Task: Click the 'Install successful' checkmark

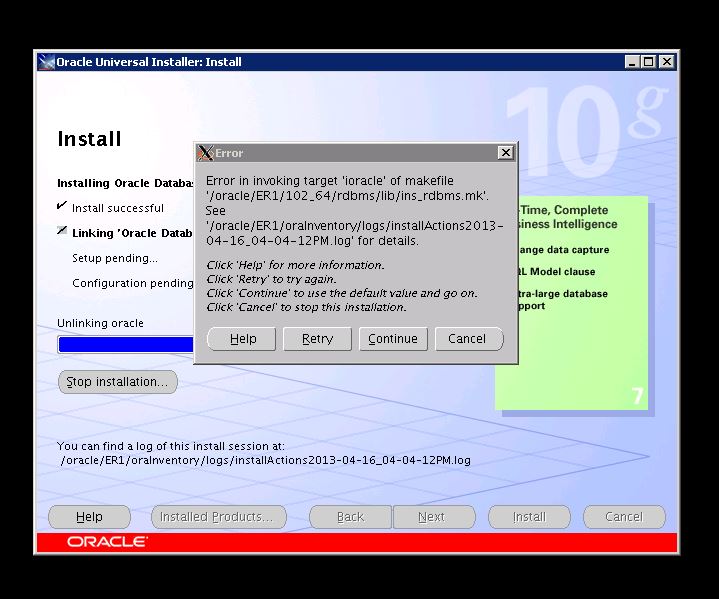Action: [61, 205]
